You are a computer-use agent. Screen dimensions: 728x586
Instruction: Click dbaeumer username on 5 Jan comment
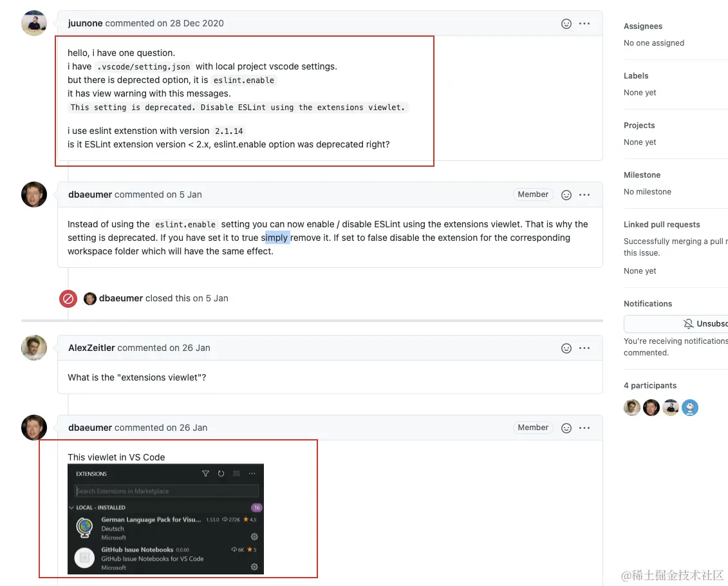pos(90,194)
